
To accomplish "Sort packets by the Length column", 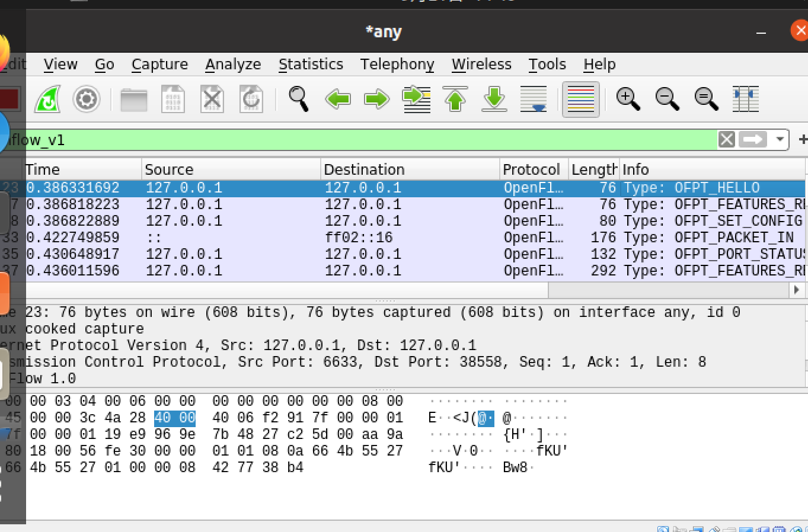I will coord(594,169).
